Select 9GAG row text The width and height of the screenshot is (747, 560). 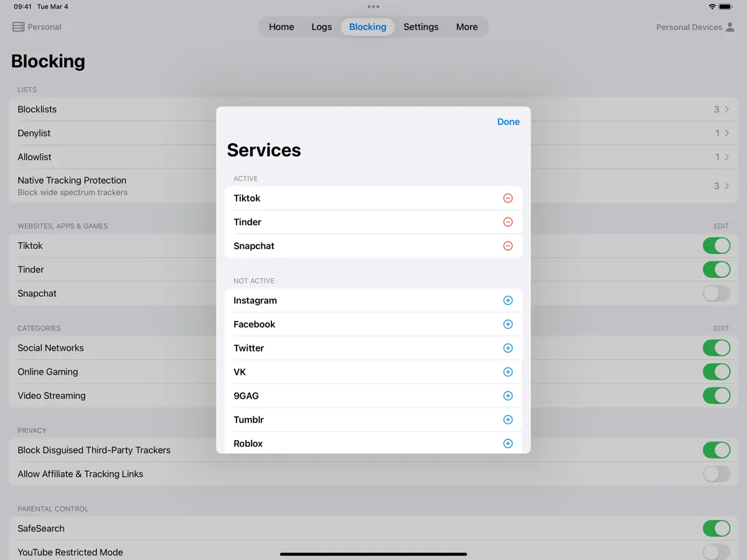click(246, 396)
